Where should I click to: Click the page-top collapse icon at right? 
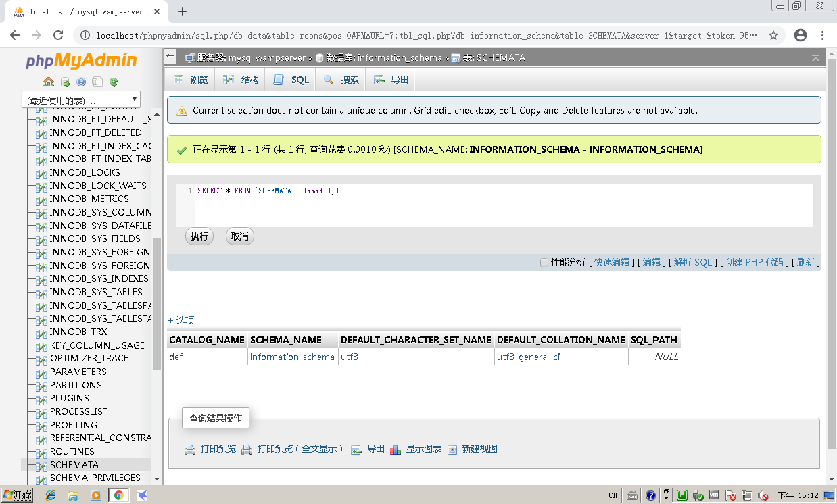pyautogui.click(x=815, y=58)
